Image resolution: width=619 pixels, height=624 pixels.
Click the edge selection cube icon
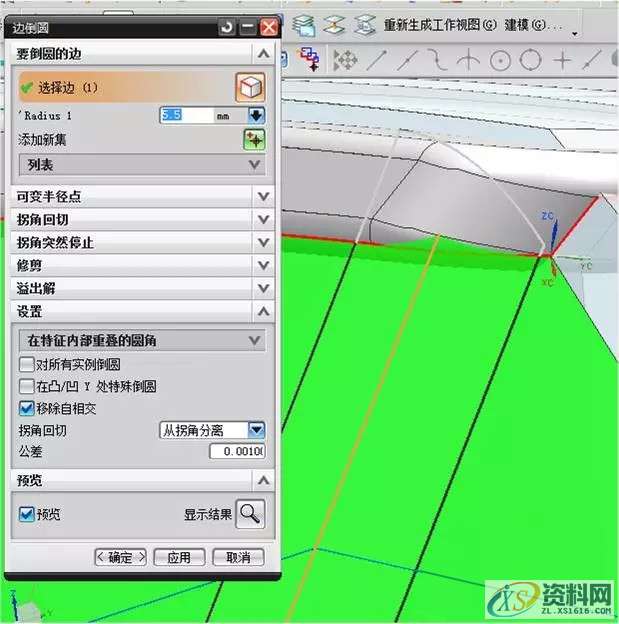250,87
